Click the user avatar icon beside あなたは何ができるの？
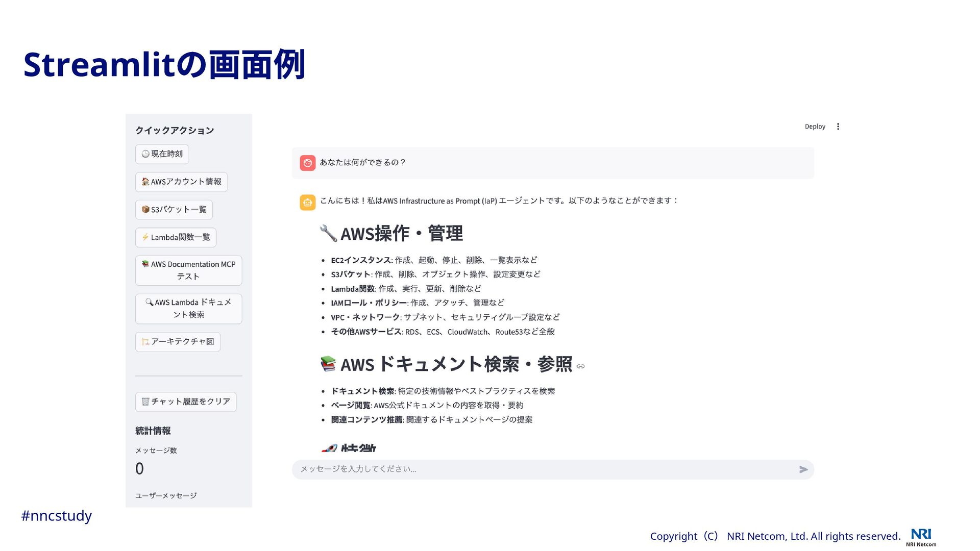The width and height of the screenshot is (980, 551). [x=307, y=163]
